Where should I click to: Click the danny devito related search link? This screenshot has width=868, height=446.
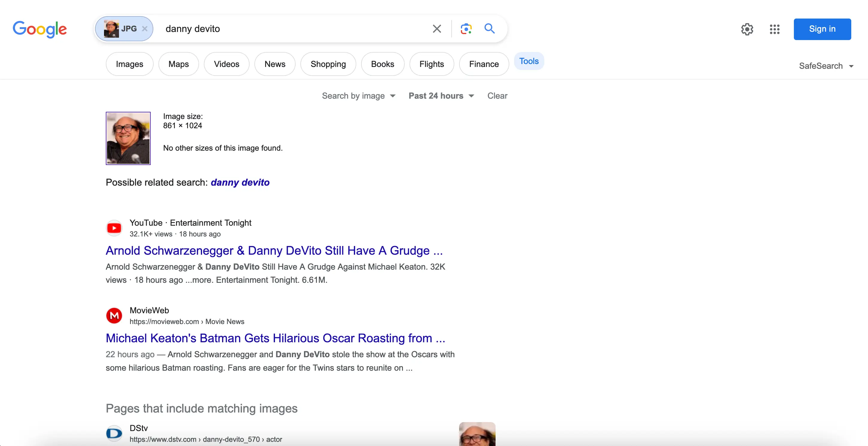pos(239,182)
